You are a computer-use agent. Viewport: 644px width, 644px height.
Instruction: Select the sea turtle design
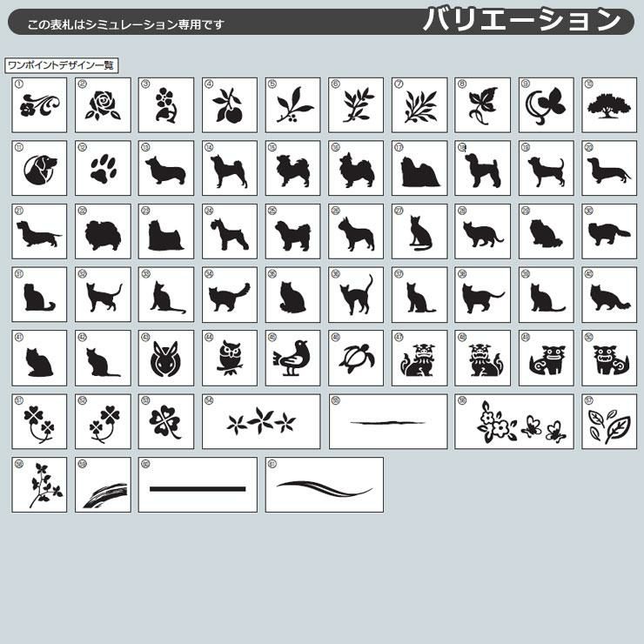point(356,359)
